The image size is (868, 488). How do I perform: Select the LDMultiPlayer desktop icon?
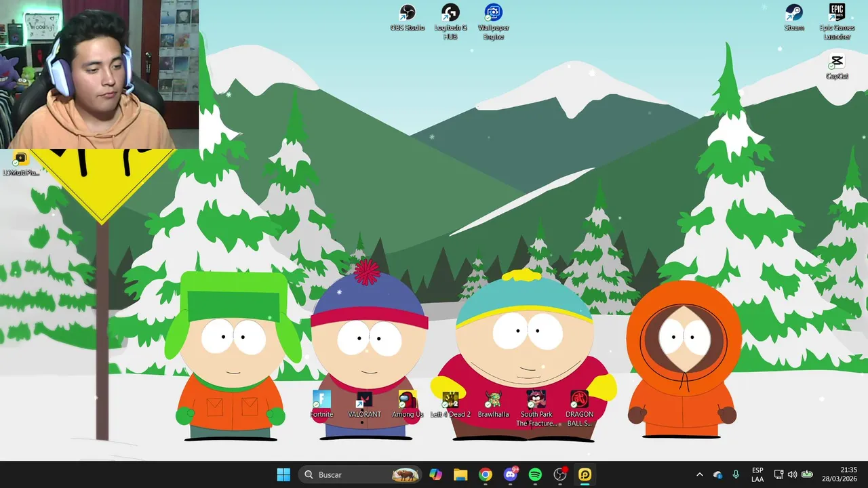pos(21,163)
